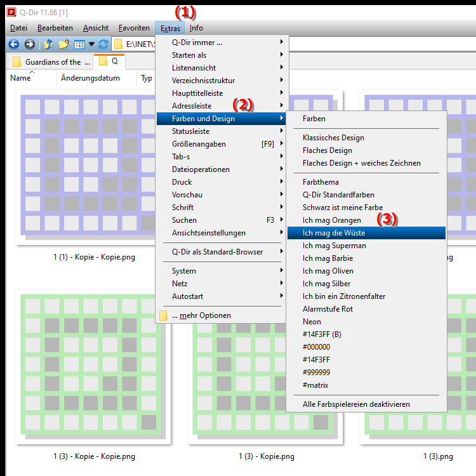Select thumbnail 1 (3) - Kopie - Kopie.png
Viewport: 476px width, 476px height.
tap(93, 367)
